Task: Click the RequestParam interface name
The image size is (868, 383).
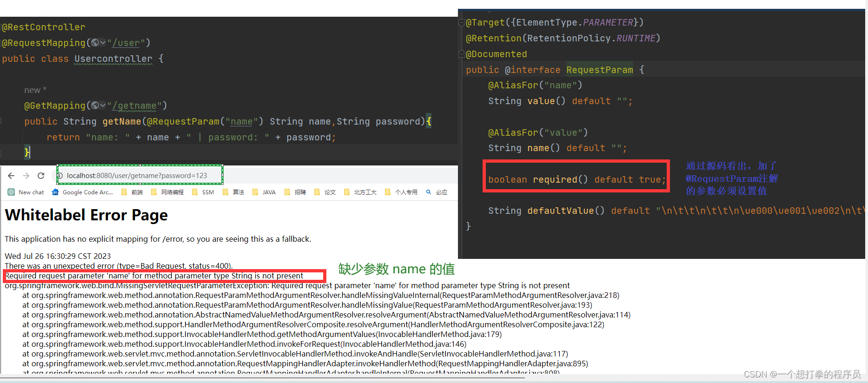Action: 600,70
